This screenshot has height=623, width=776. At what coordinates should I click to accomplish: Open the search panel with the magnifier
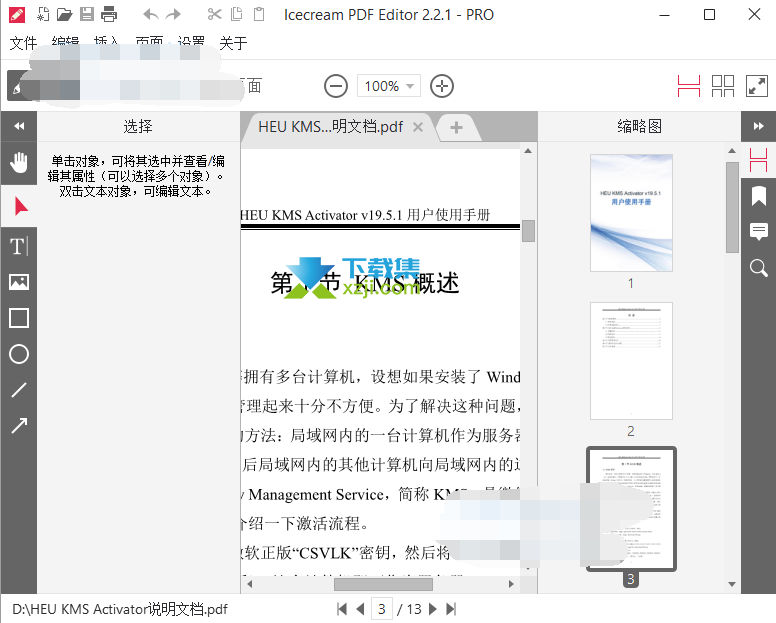click(758, 268)
